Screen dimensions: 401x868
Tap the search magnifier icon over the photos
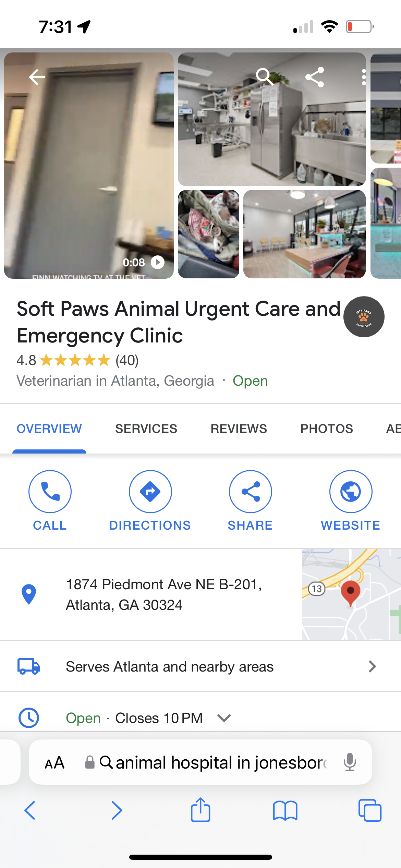pyautogui.click(x=265, y=77)
